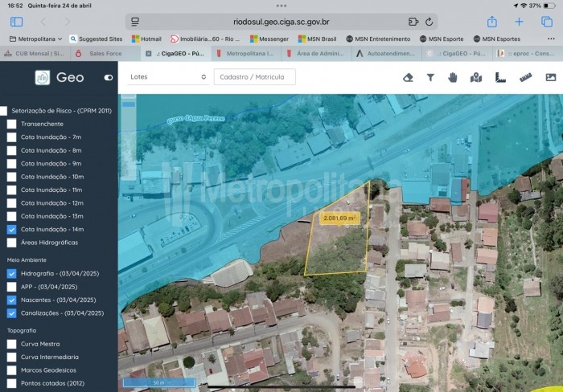Open the basemap image picker icon
Screen dimensions: 563x392
point(551,77)
